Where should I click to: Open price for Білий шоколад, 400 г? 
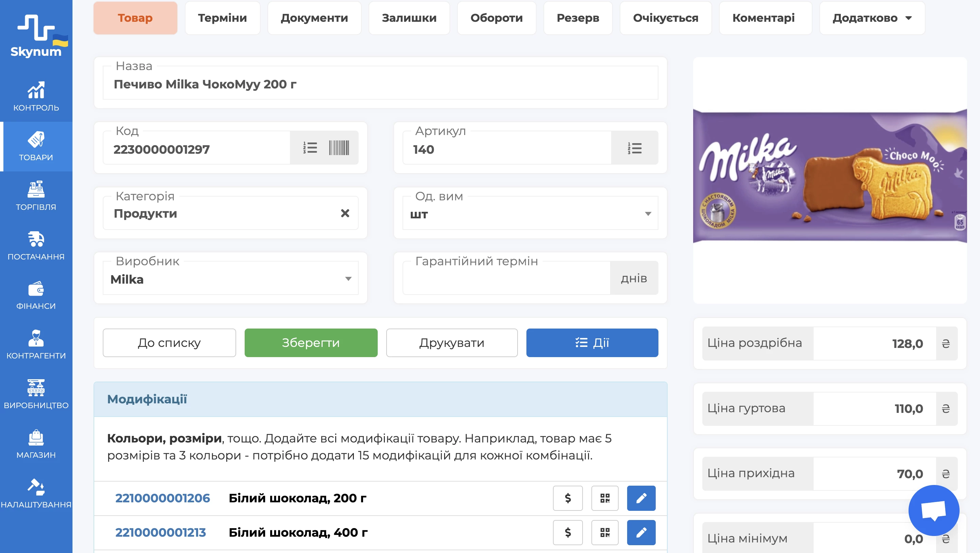point(568,533)
